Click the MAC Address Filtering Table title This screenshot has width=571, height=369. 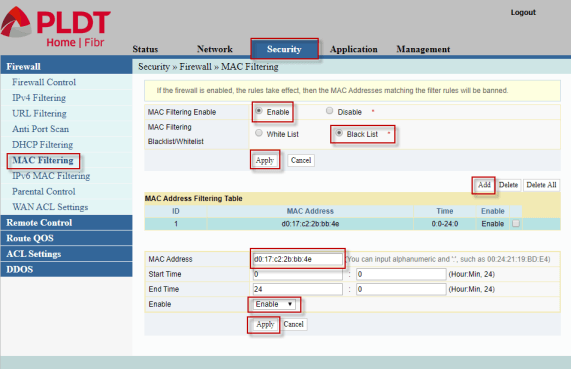(x=194, y=199)
